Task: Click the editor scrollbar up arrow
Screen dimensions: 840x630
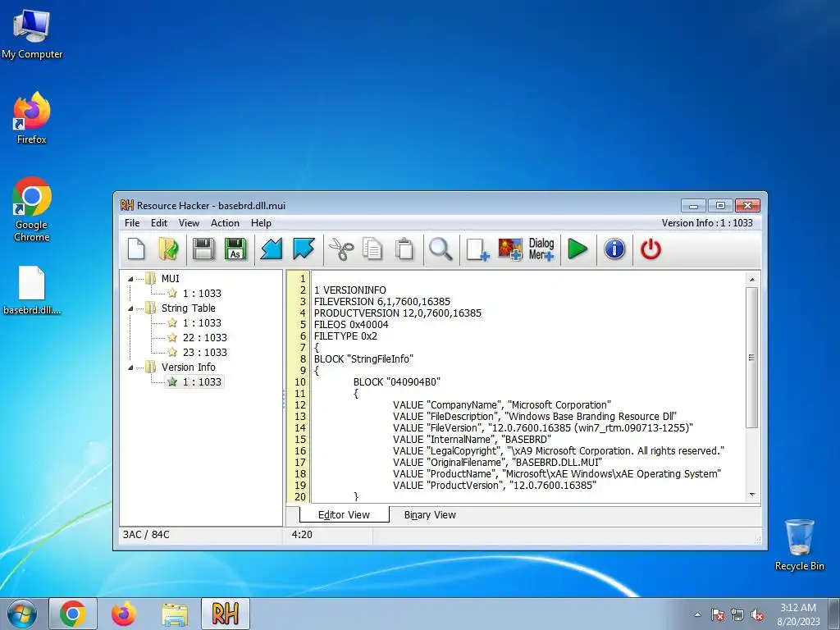Action: (x=752, y=280)
